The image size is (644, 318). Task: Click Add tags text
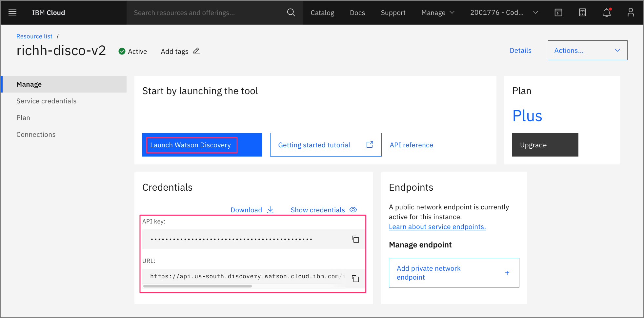pyautogui.click(x=174, y=52)
